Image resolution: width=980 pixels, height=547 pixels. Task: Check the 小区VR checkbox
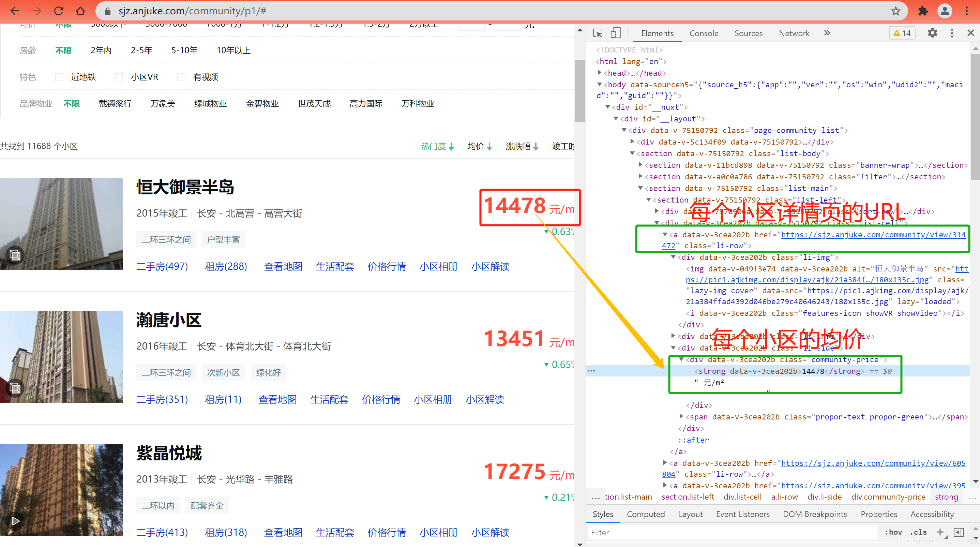tap(119, 77)
